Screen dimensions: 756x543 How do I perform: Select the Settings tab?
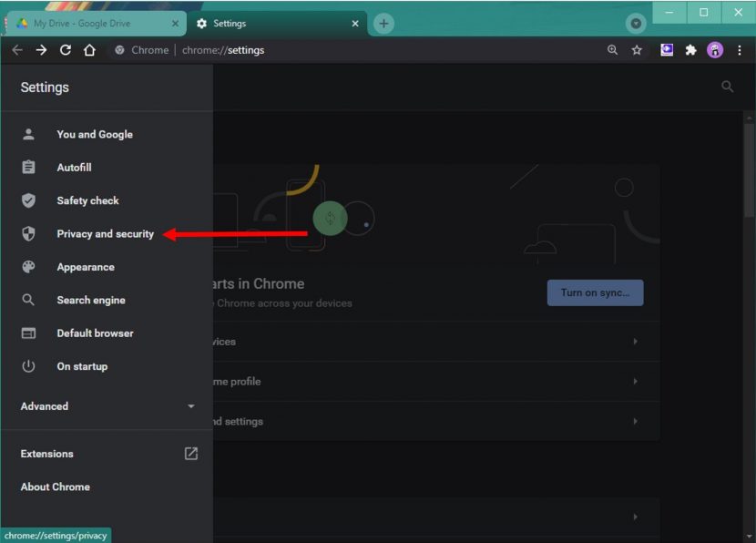(x=277, y=24)
